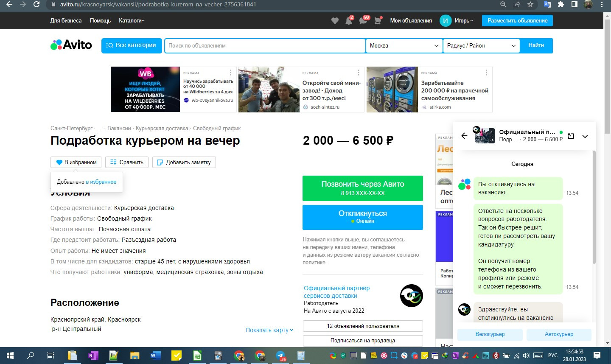Toggle the browser side panel

click(575, 4)
